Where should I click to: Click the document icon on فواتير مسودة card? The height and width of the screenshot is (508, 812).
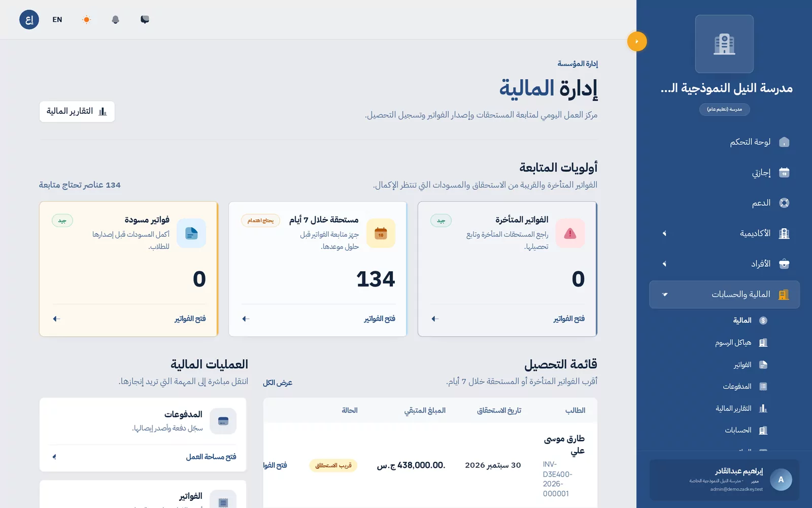coord(191,234)
